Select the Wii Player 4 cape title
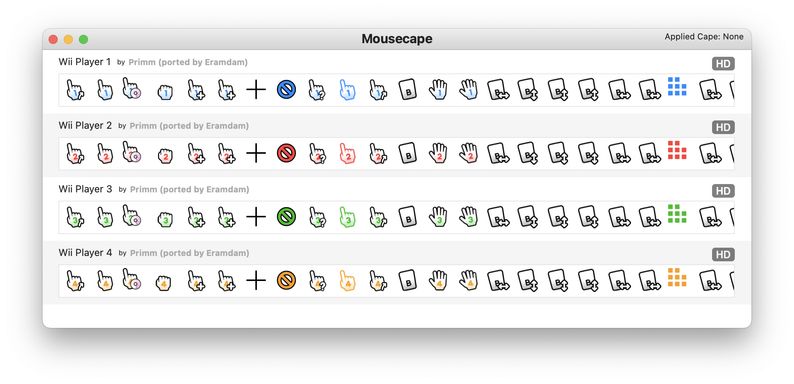Screen dimensions: 794x384 pos(85,252)
